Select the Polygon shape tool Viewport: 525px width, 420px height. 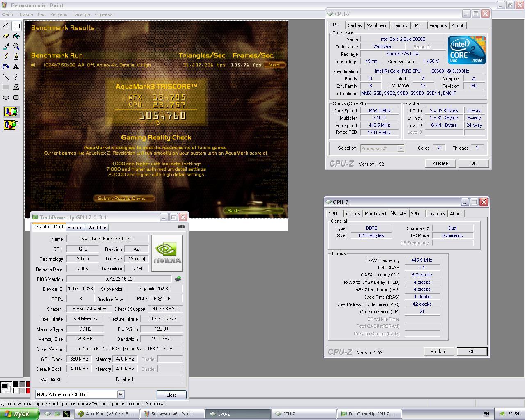[16, 87]
